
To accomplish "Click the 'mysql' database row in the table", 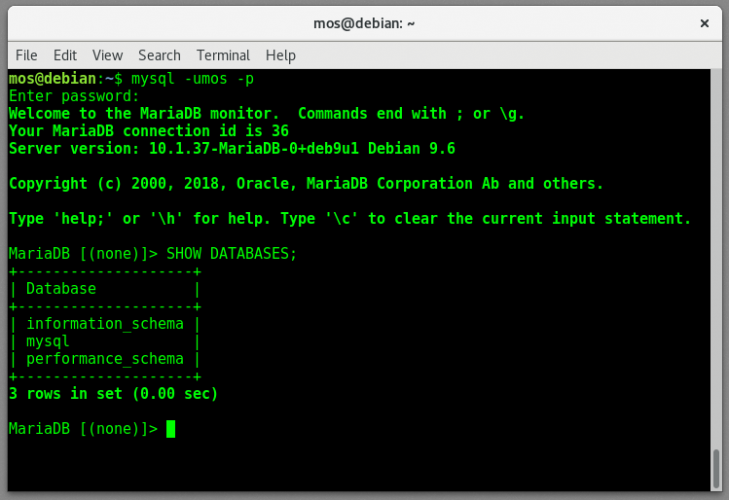I will [x=47, y=341].
